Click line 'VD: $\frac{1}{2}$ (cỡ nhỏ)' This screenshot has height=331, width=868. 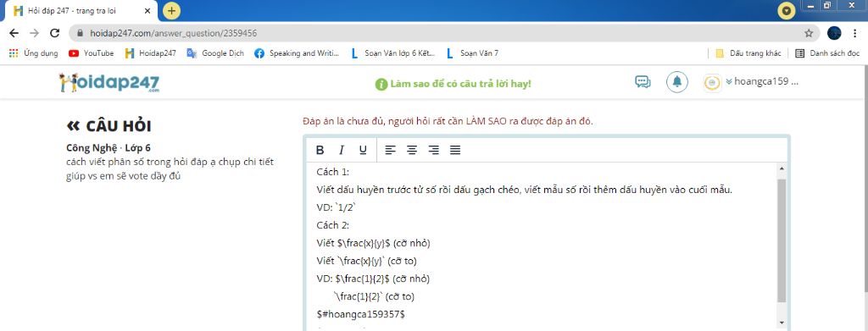[373, 279]
